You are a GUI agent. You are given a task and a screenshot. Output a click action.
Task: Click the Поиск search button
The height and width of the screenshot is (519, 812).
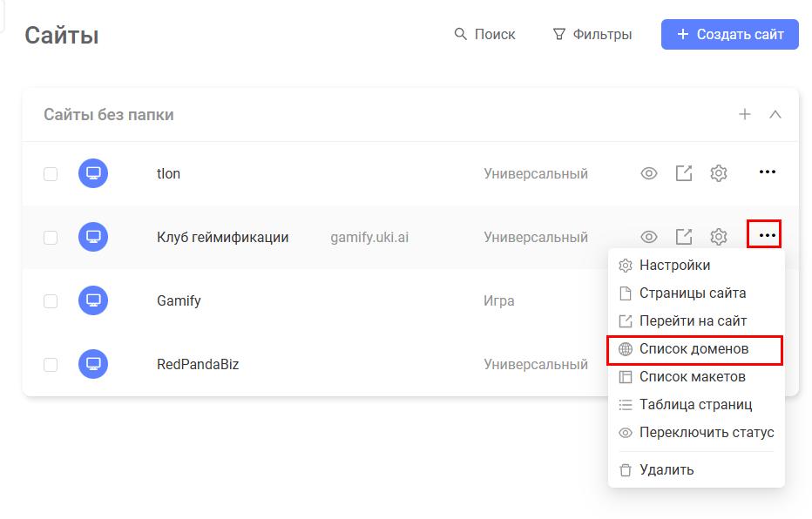[485, 35]
